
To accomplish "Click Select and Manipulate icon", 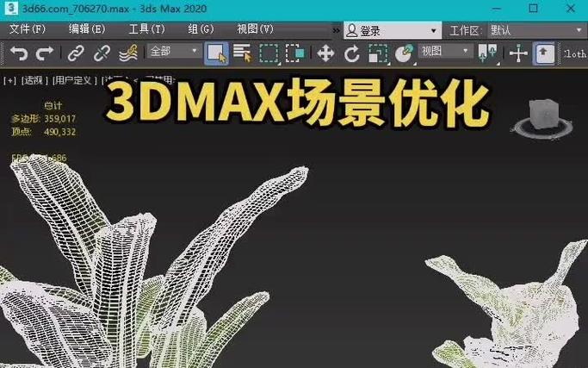I will click(x=518, y=53).
